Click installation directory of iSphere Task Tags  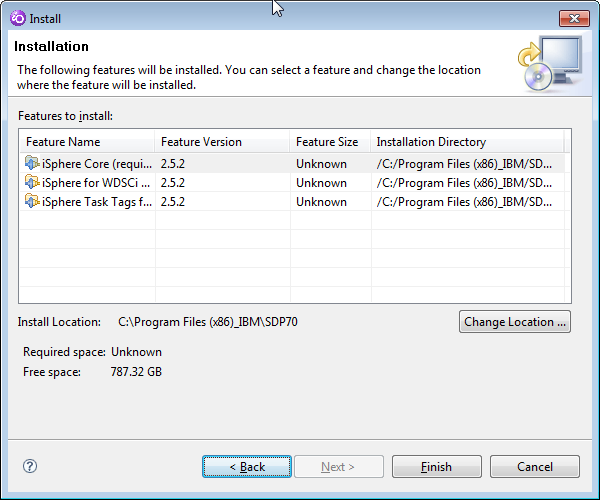click(464, 202)
